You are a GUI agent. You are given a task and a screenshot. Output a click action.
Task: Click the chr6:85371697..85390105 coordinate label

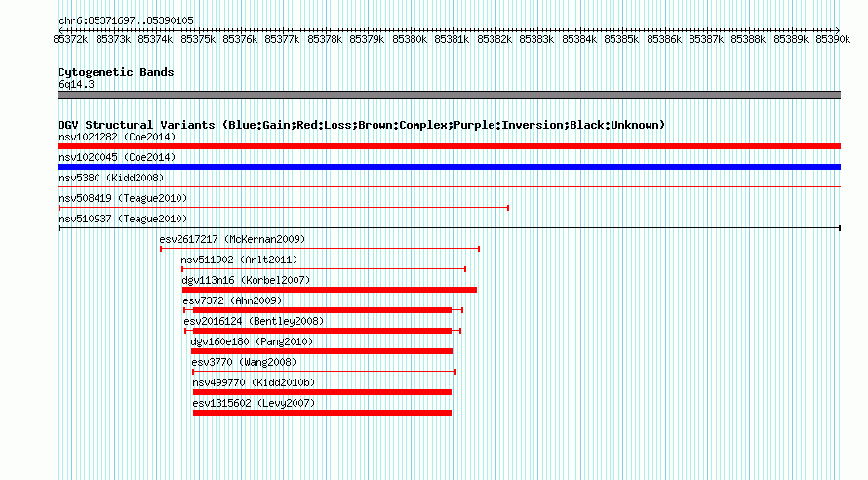(126, 20)
